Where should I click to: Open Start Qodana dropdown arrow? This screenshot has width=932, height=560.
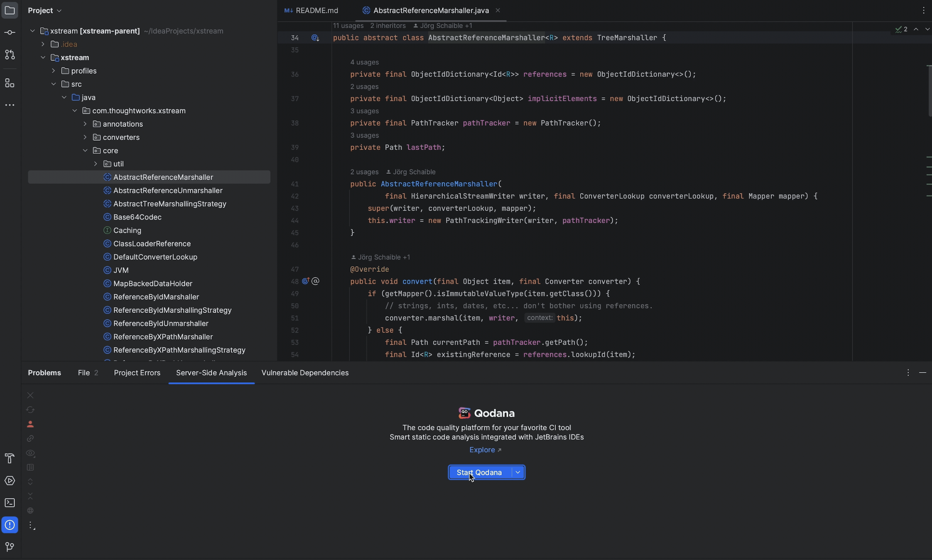coord(518,472)
